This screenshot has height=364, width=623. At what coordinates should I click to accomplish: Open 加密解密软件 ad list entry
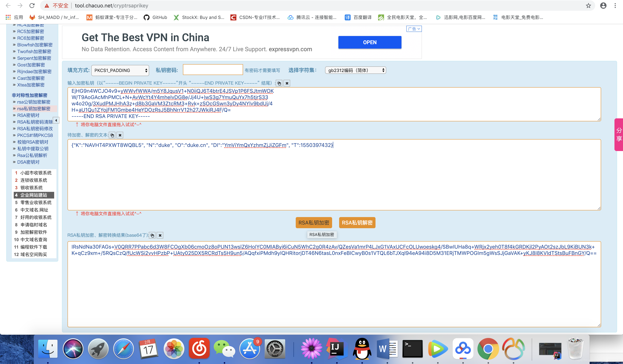tap(34, 232)
